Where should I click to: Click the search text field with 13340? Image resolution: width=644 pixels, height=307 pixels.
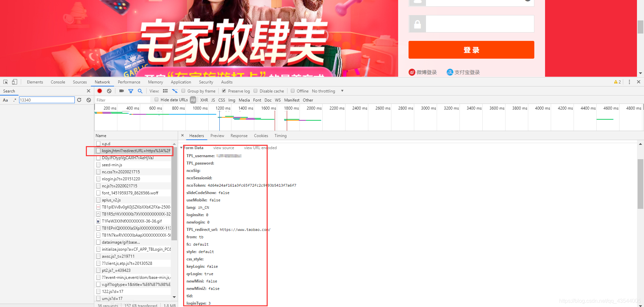47,100
